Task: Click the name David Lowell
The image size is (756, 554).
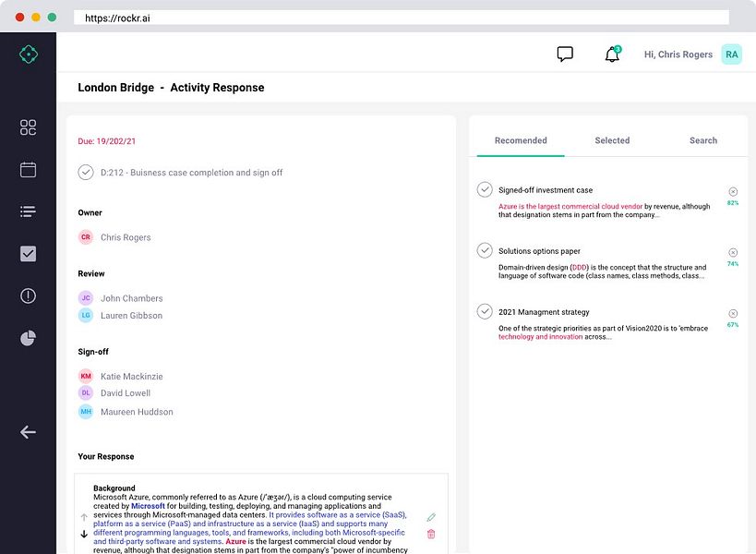Action: (126, 393)
